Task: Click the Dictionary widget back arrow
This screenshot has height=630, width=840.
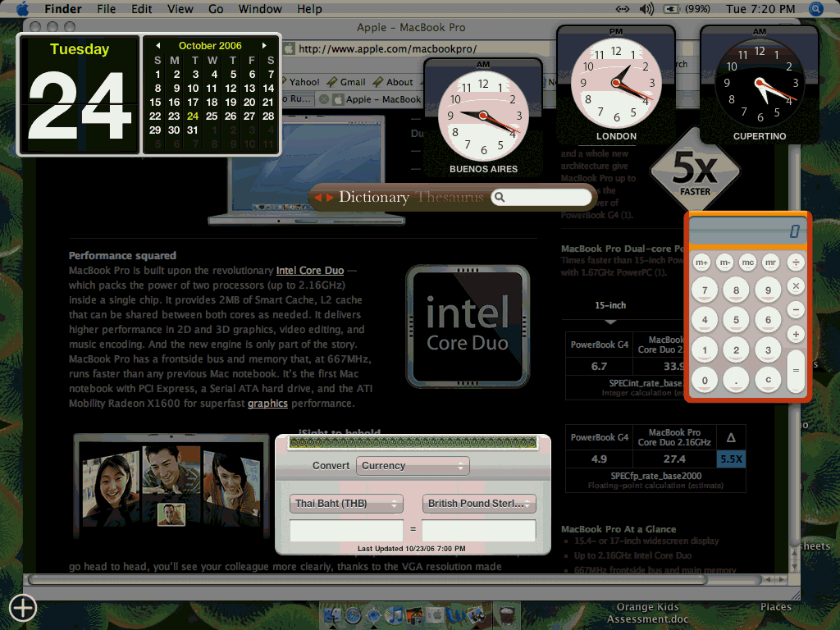Action: coord(318,198)
